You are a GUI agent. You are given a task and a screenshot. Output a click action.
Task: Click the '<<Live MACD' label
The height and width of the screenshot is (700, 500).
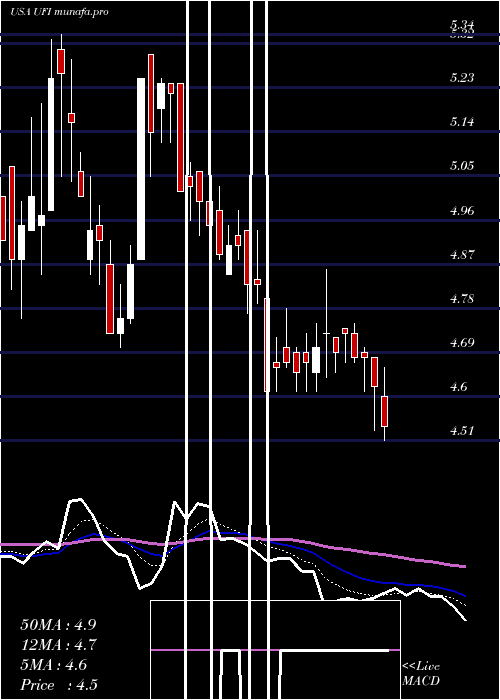[x=421, y=674]
